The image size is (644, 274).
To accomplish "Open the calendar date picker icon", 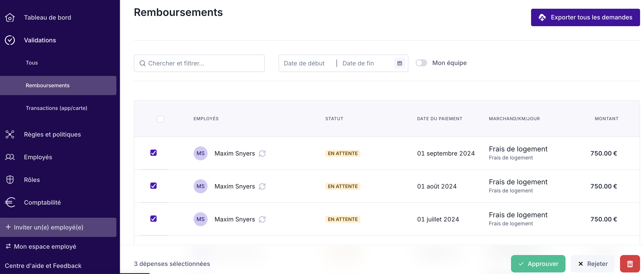I will (x=399, y=63).
